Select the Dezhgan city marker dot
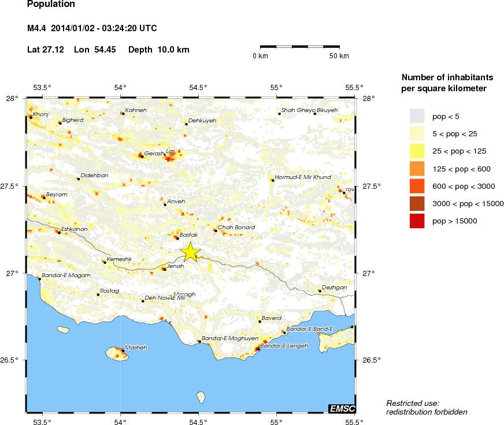 [x=320, y=290]
